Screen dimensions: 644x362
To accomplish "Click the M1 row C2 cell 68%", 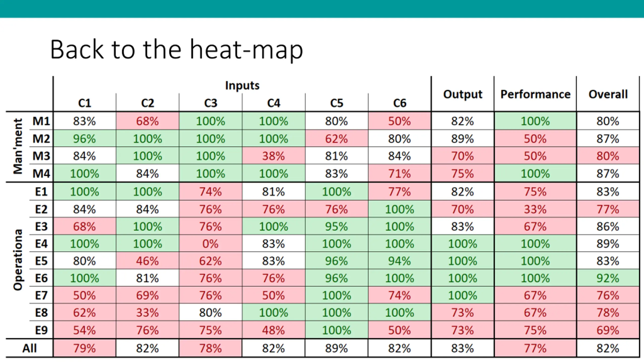I will point(148,121).
